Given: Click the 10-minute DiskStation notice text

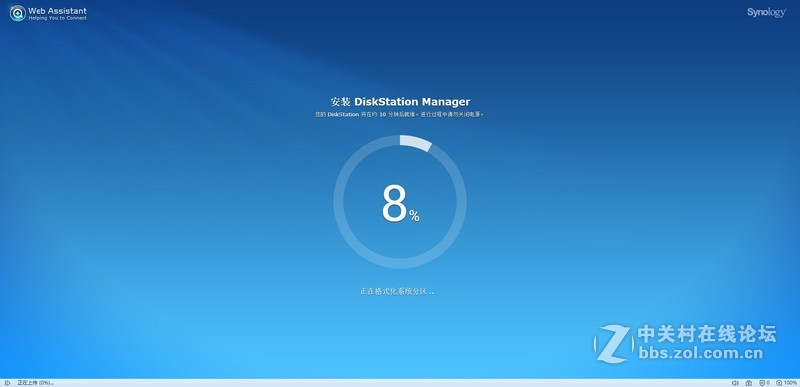Looking at the screenshot, I should 399,115.
